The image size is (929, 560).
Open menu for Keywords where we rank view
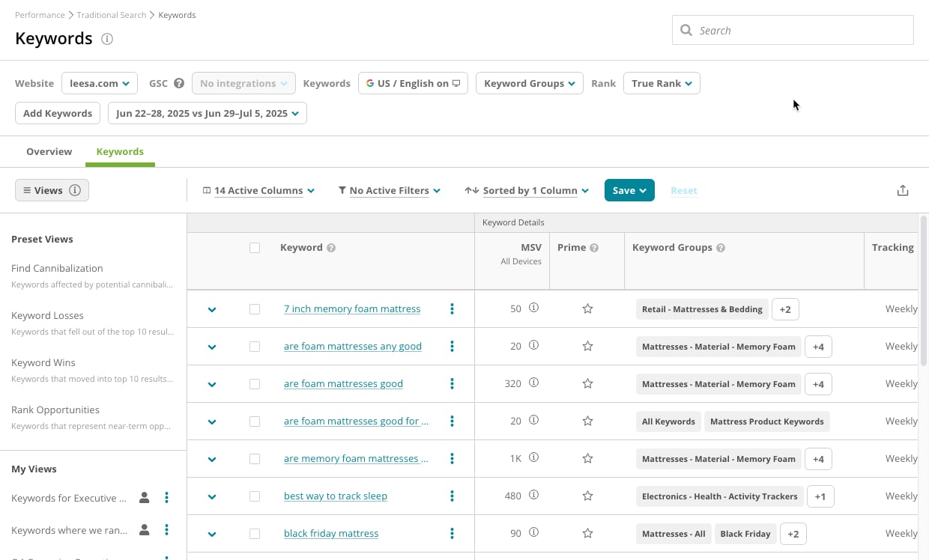coord(166,530)
